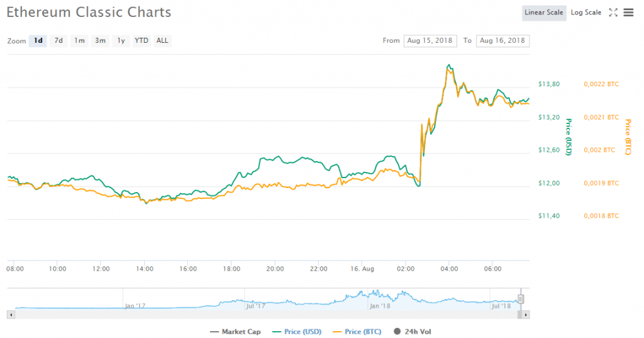This screenshot has width=644, height=338.
Task: Open the chart hamburger menu
Action: coord(628,13)
